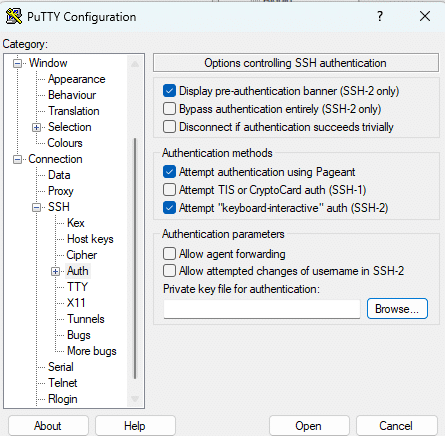This screenshot has width=445, height=436.
Task: Select the Connection category
Action: pos(55,159)
